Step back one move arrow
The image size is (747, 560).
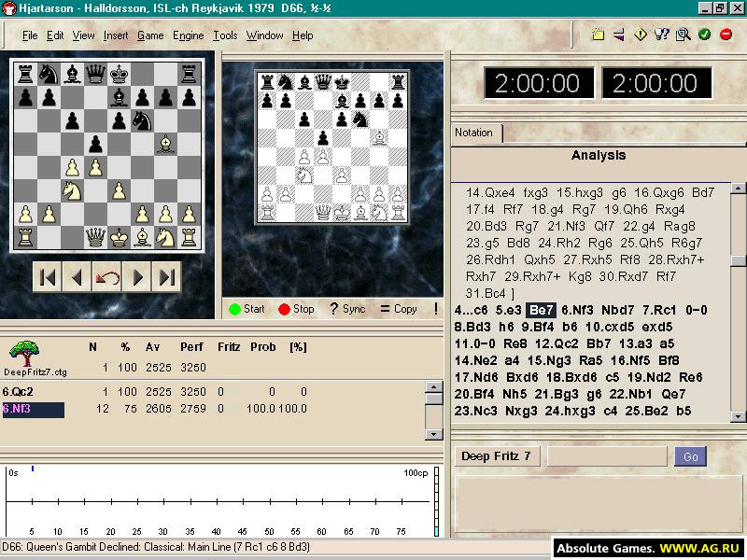(77, 276)
